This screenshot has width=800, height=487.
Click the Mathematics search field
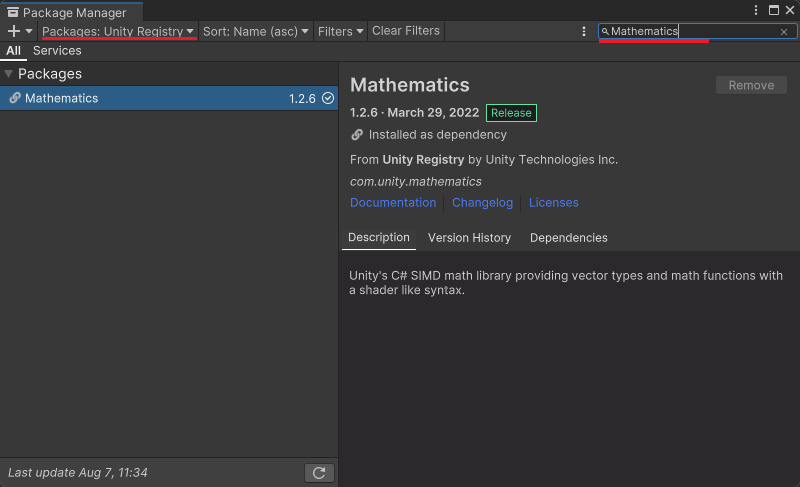[x=697, y=31]
